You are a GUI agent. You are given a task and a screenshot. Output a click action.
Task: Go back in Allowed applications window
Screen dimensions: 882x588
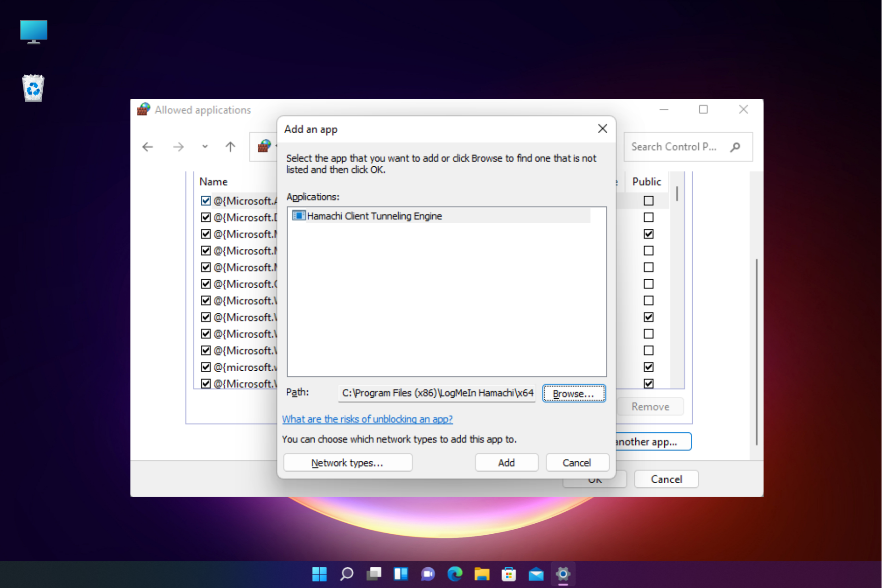tap(147, 147)
